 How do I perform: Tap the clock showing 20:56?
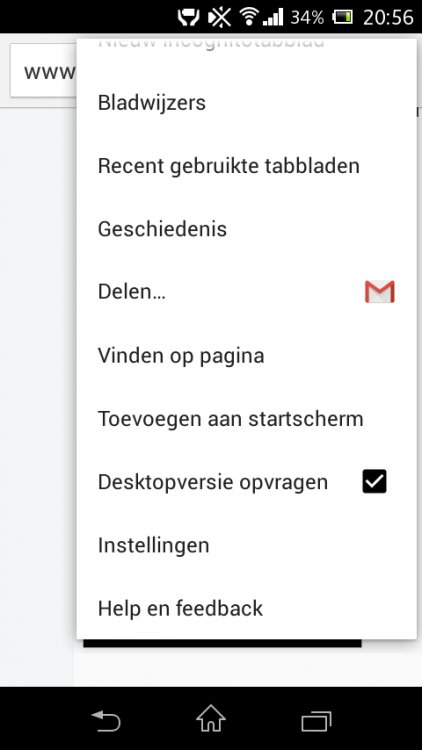[x=388, y=18]
